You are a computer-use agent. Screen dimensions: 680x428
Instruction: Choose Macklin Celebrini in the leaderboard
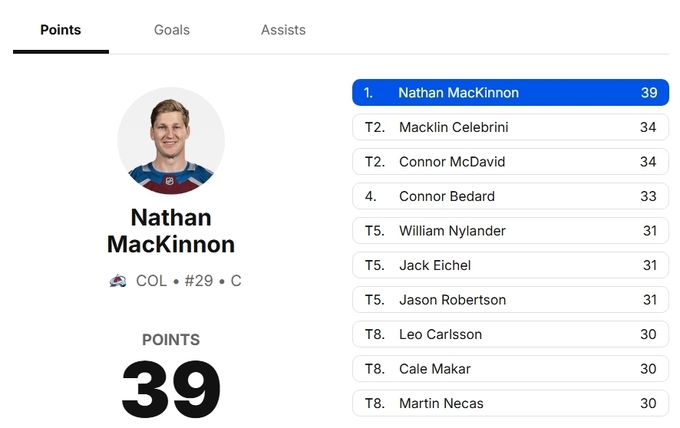(510, 127)
